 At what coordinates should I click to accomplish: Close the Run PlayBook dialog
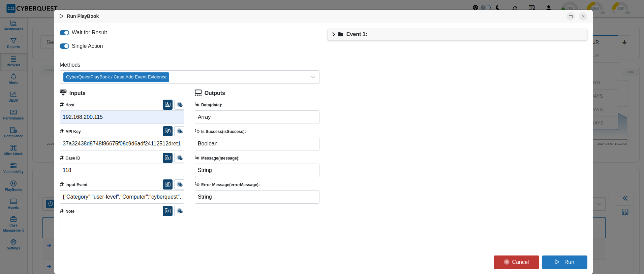(x=583, y=16)
